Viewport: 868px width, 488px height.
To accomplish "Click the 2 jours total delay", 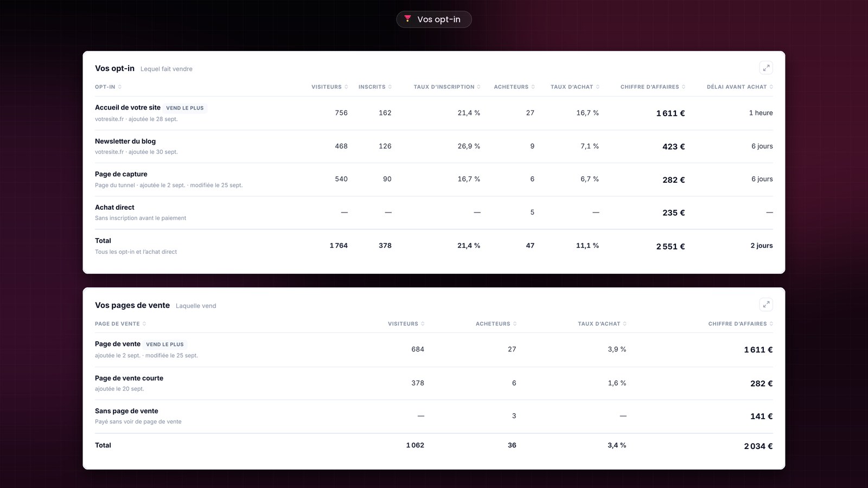I will click(x=762, y=246).
